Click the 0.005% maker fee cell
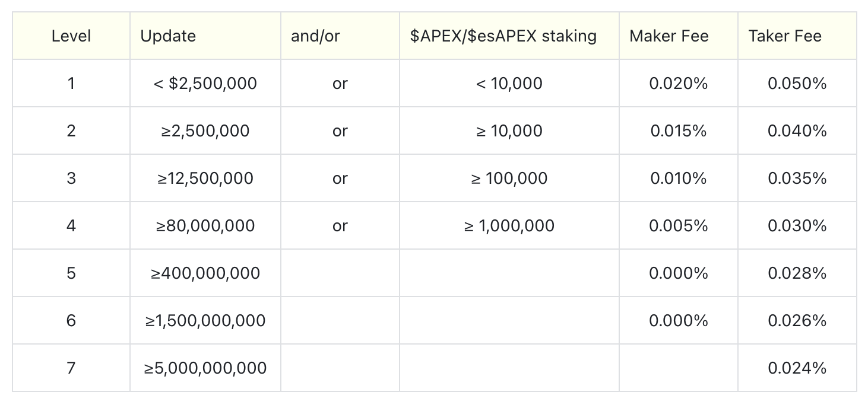Screen dimensions: 868x408 [x=679, y=225]
